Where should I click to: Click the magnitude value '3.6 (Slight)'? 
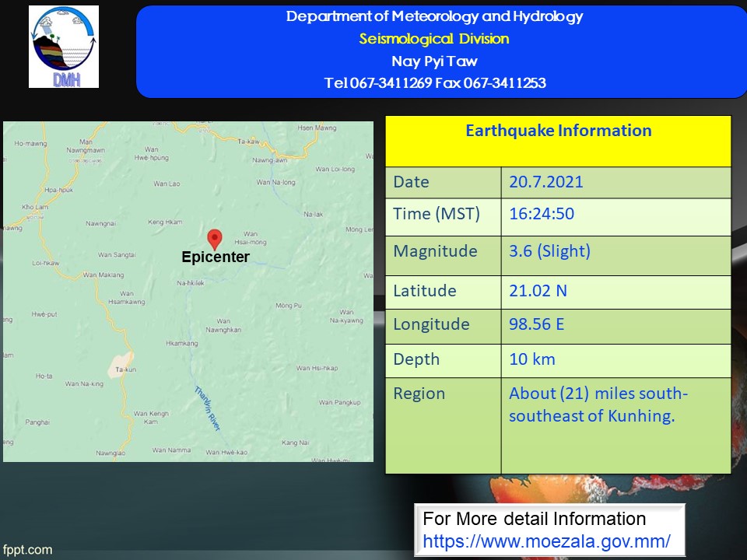(550, 251)
